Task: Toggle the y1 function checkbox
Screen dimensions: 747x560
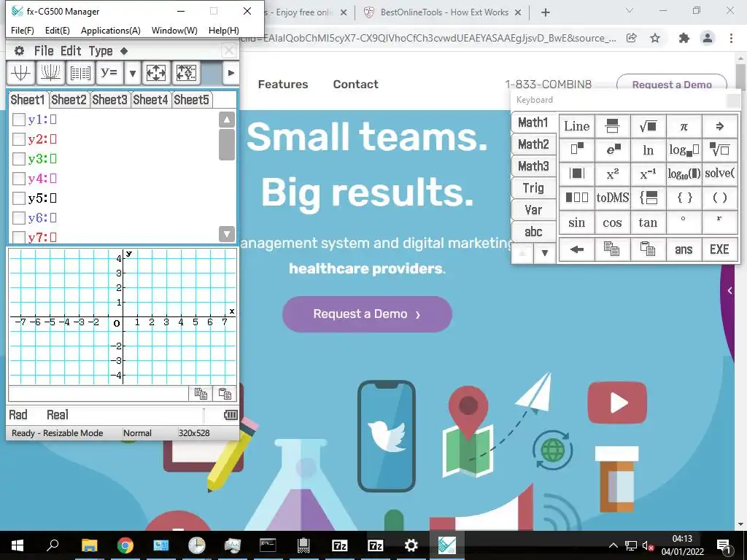Action: point(18,119)
